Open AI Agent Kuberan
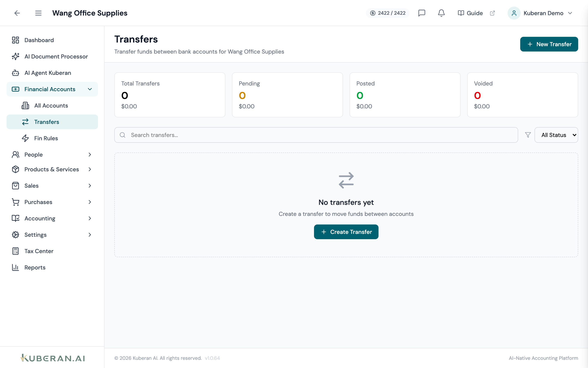This screenshot has height=368, width=588. [x=52, y=73]
